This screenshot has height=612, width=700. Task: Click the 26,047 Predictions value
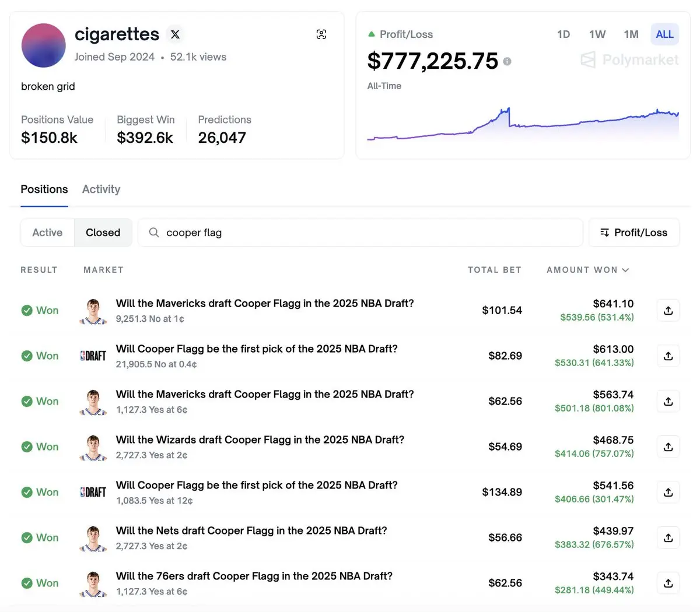(222, 138)
